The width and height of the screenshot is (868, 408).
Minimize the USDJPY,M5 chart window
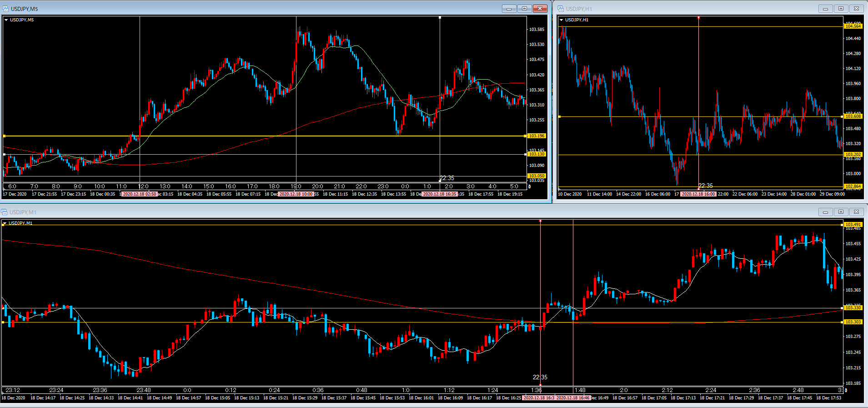click(x=509, y=9)
